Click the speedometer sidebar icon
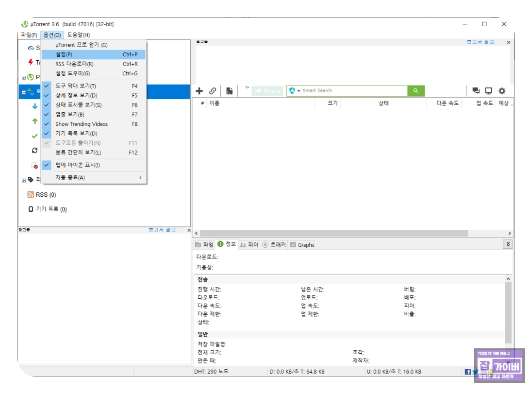 click(x=31, y=48)
